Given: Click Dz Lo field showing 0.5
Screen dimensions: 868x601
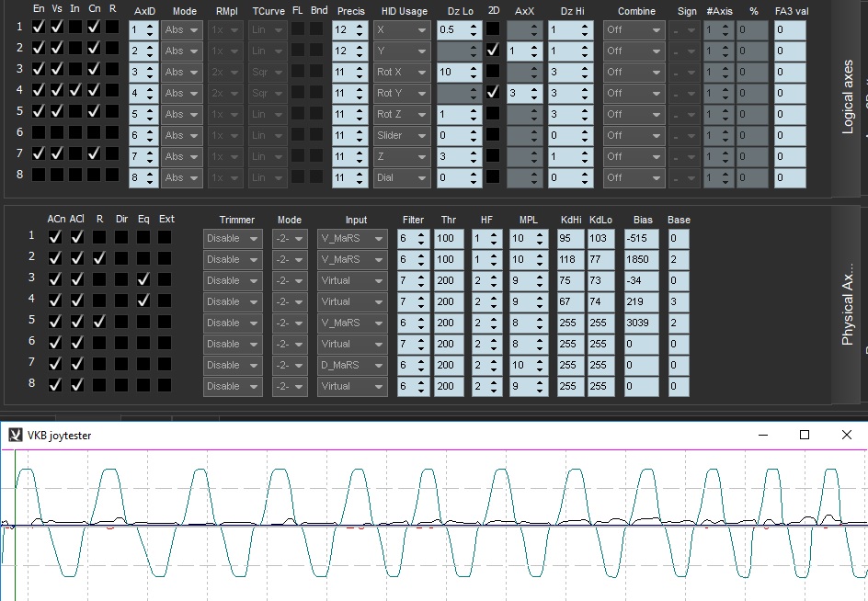Looking at the screenshot, I should pyautogui.click(x=459, y=30).
